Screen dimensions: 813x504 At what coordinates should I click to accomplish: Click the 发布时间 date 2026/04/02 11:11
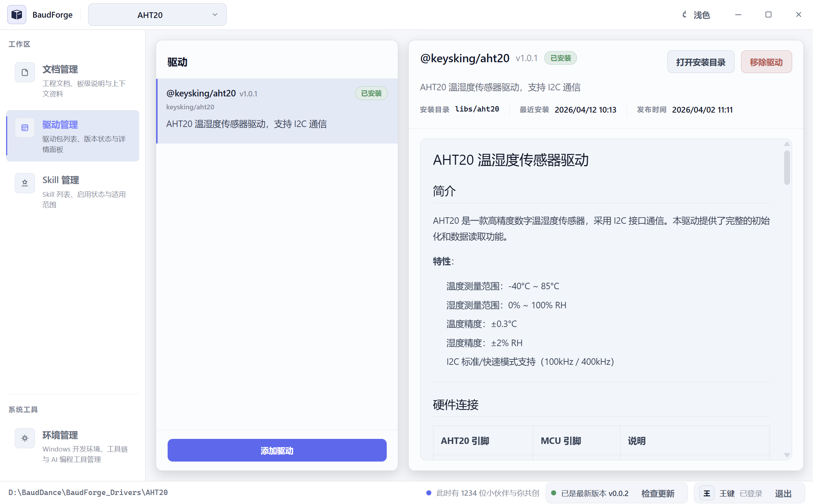(x=702, y=109)
